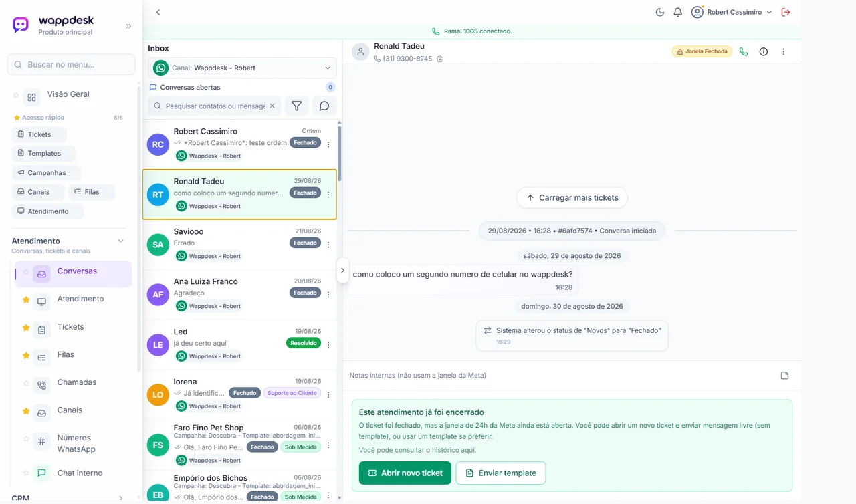Screen dimensions: 856x504
Task: Toggle favorite star for Conversas menu
Action: click(x=26, y=272)
